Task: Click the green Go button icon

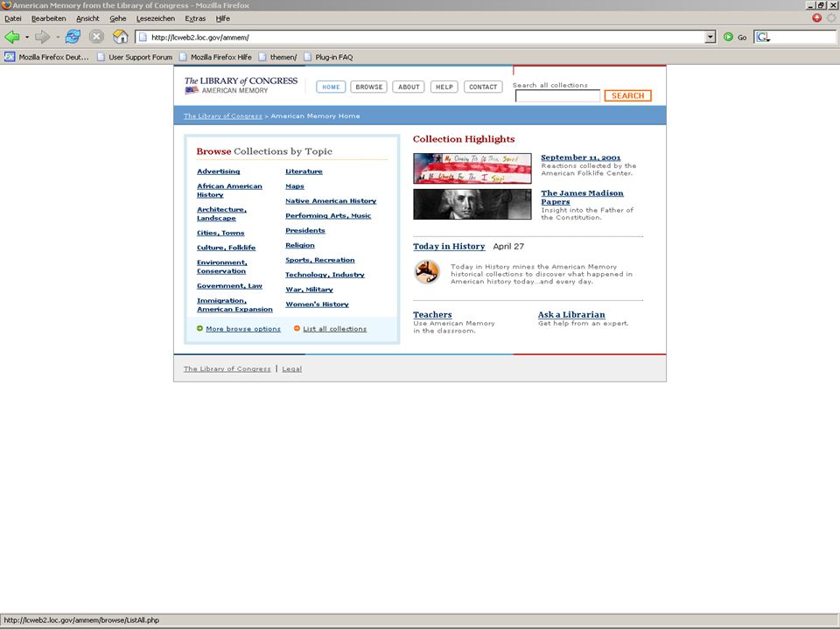Action: 728,37
